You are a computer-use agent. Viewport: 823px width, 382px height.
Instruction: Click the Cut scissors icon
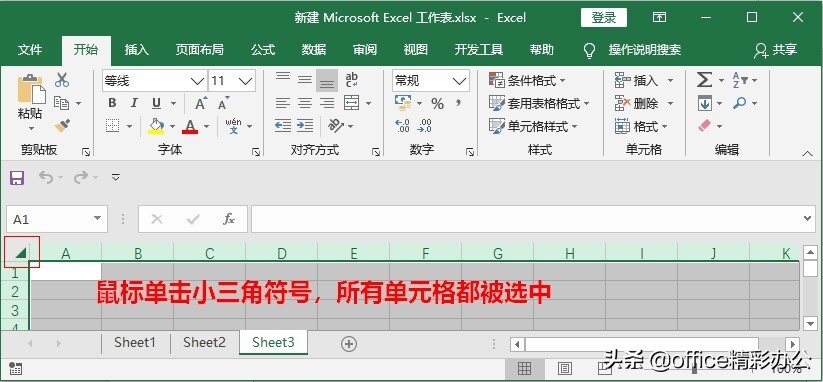click(62, 80)
